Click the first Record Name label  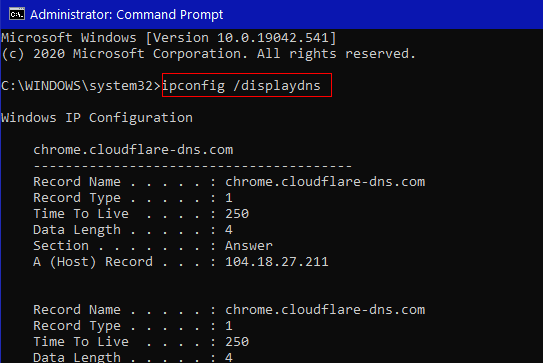click(77, 182)
